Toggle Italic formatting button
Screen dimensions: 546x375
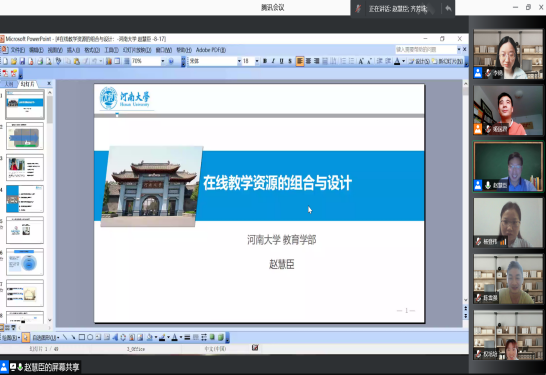pos(273,61)
